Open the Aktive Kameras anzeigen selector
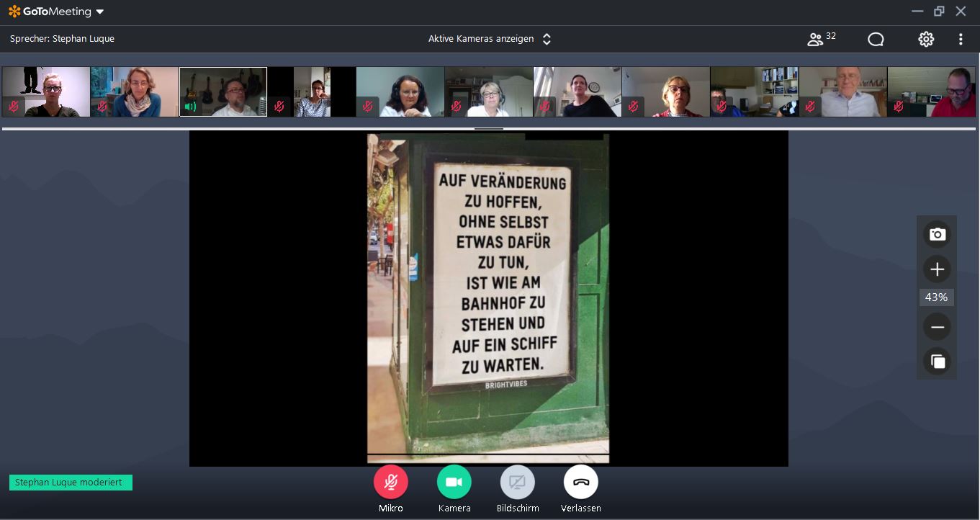The height and width of the screenshot is (520, 980). click(x=489, y=39)
